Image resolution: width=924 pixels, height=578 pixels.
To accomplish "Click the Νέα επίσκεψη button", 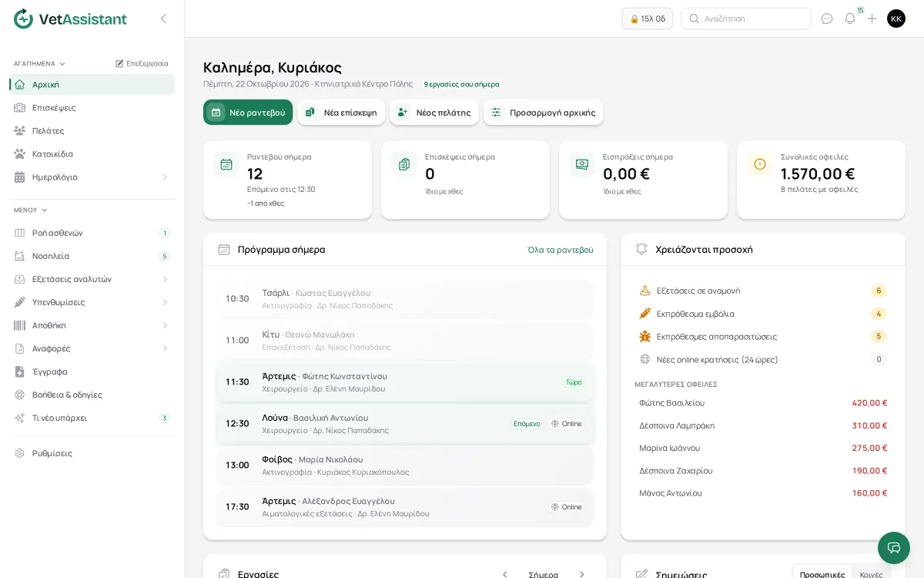I will [x=341, y=113].
